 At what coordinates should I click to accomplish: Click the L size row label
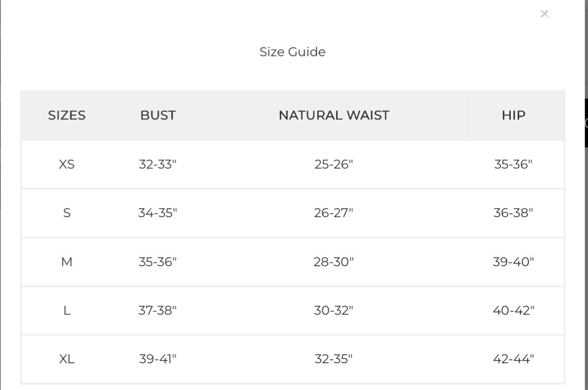tap(67, 311)
